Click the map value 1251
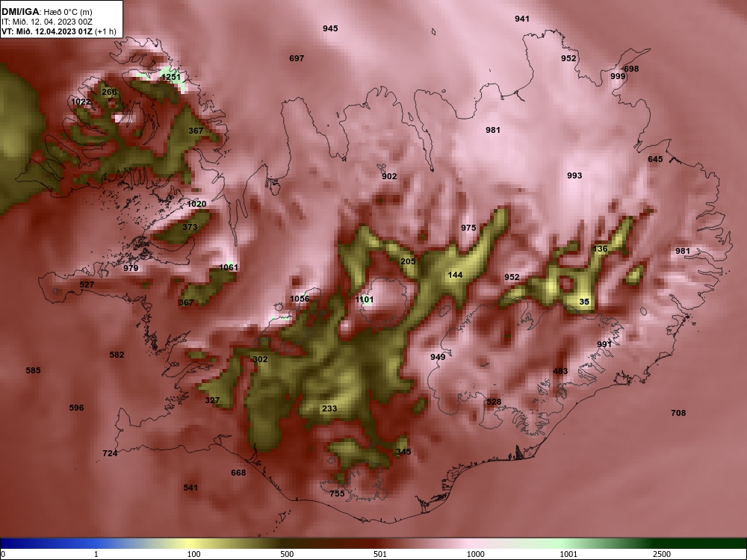Screen dimensions: 747x560 click(171, 77)
